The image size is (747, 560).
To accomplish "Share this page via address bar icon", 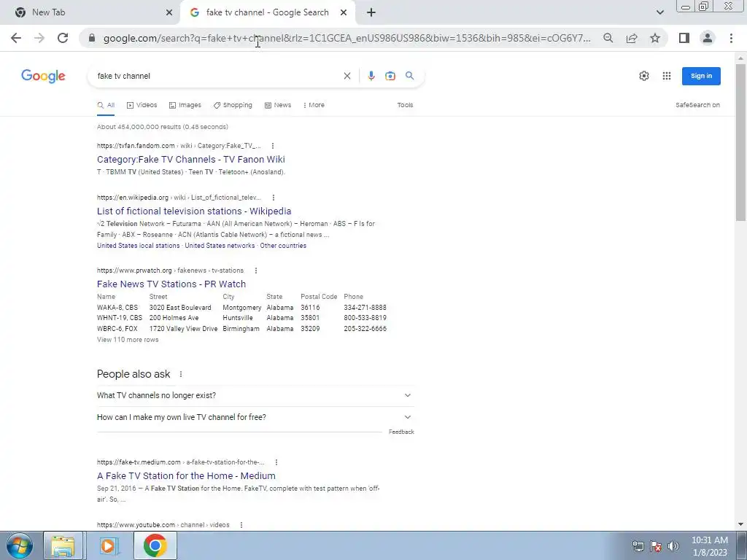I will tap(632, 38).
